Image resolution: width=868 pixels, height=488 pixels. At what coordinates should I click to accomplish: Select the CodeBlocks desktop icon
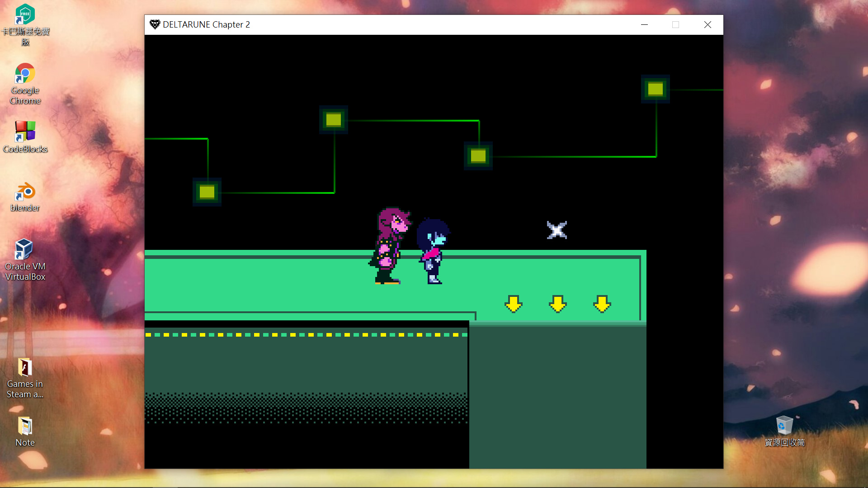tap(25, 137)
